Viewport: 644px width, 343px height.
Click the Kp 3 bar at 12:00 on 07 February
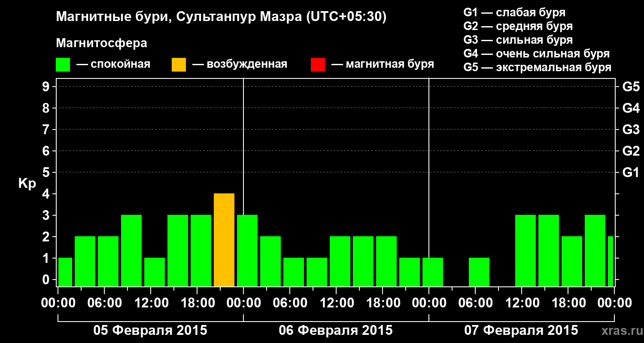point(526,251)
